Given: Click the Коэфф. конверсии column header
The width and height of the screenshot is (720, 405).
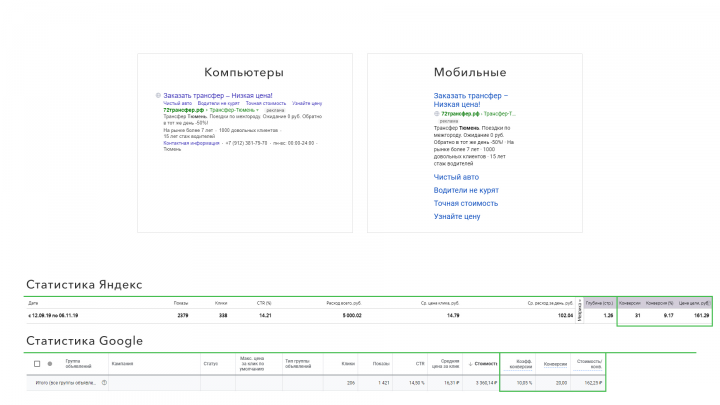Looking at the screenshot, I should click(x=521, y=364).
